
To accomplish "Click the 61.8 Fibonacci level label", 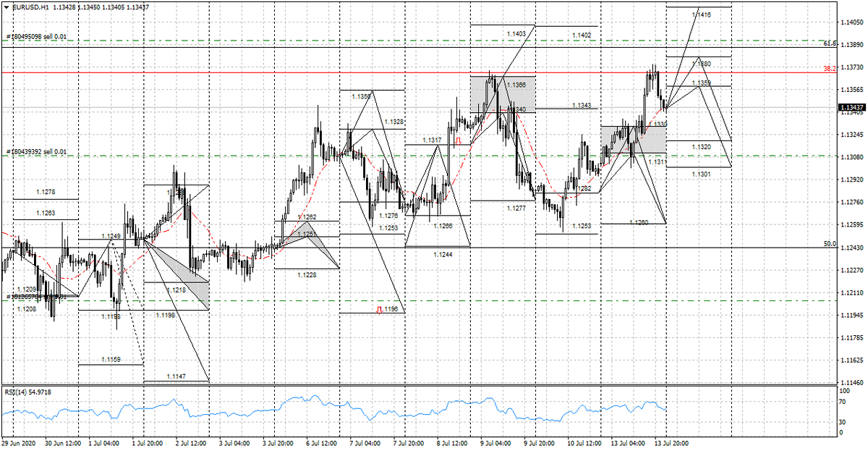I will (x=830, y=43).
